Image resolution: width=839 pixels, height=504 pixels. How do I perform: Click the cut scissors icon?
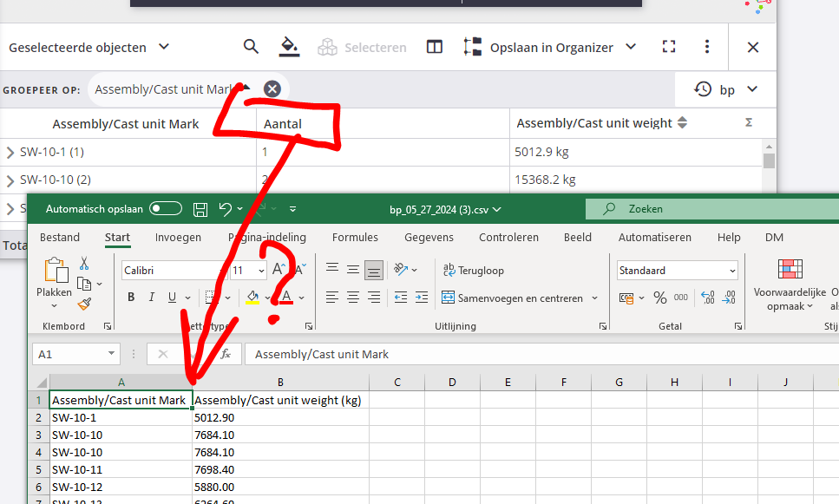84,263
